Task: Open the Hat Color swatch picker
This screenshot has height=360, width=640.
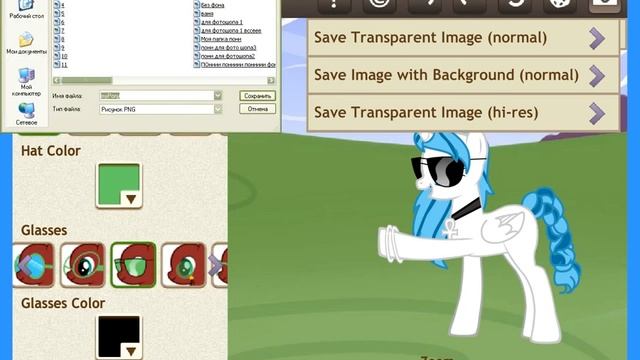Action: click(119, 185)
